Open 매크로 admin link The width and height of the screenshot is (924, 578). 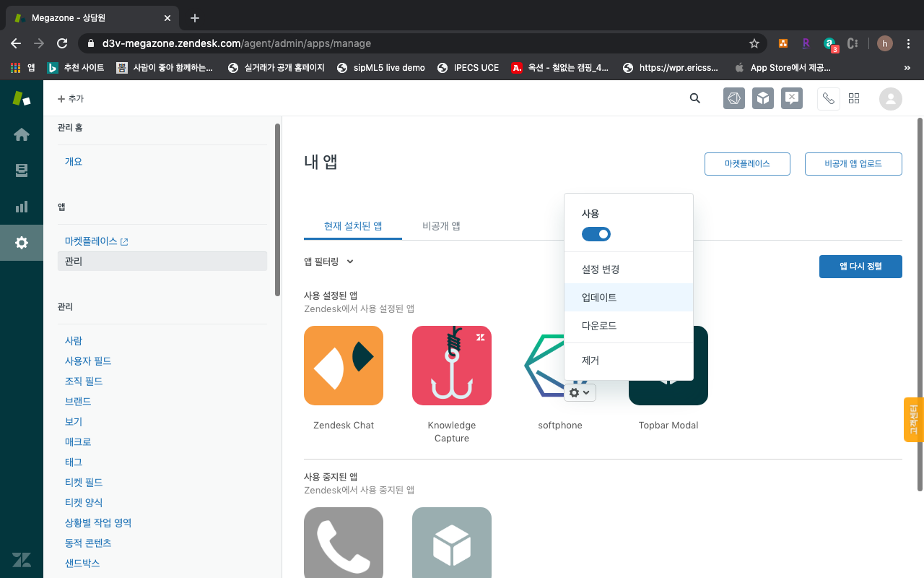coord(78,441)
